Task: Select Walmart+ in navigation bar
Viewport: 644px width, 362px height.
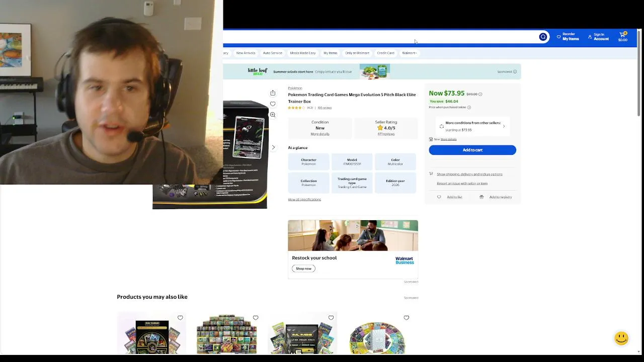Action: pos(410,53)
